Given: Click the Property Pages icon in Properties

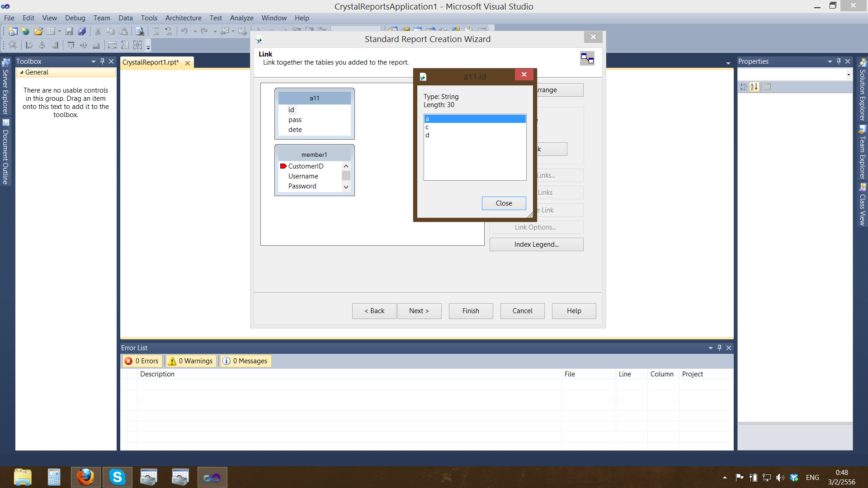Looking at the screenshot, I should (767, 87).
